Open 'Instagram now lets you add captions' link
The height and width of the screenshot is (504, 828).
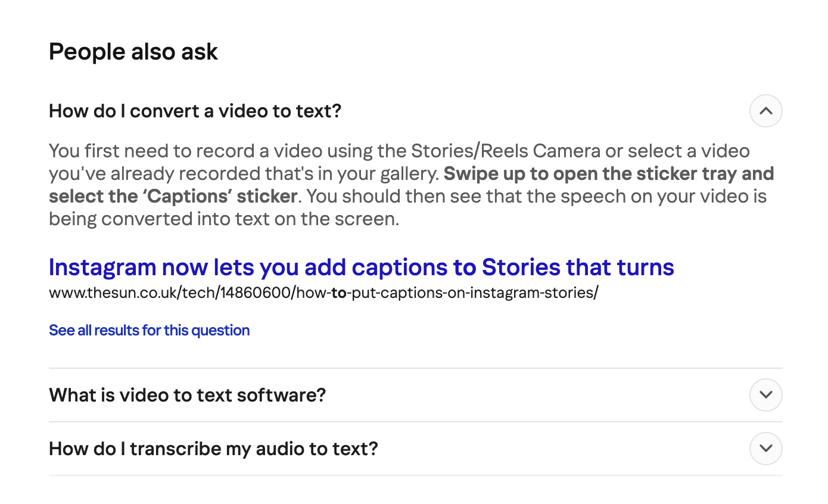point(361,267)
